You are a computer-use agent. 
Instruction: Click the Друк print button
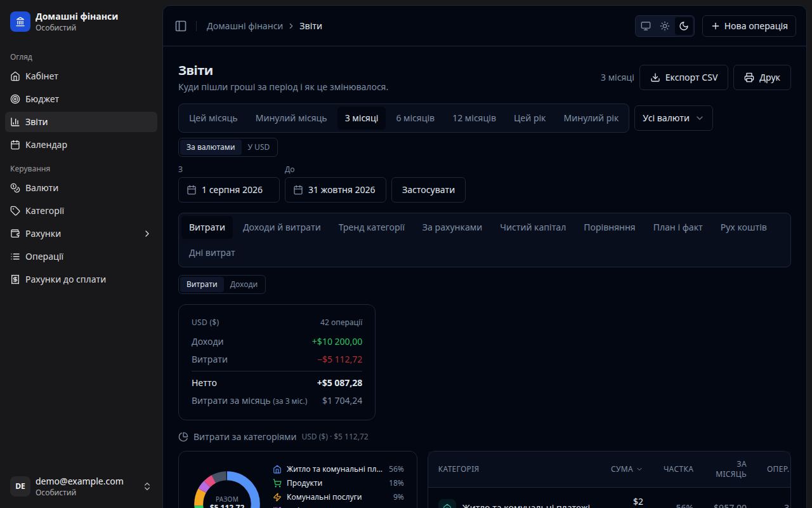click(762, 77)
